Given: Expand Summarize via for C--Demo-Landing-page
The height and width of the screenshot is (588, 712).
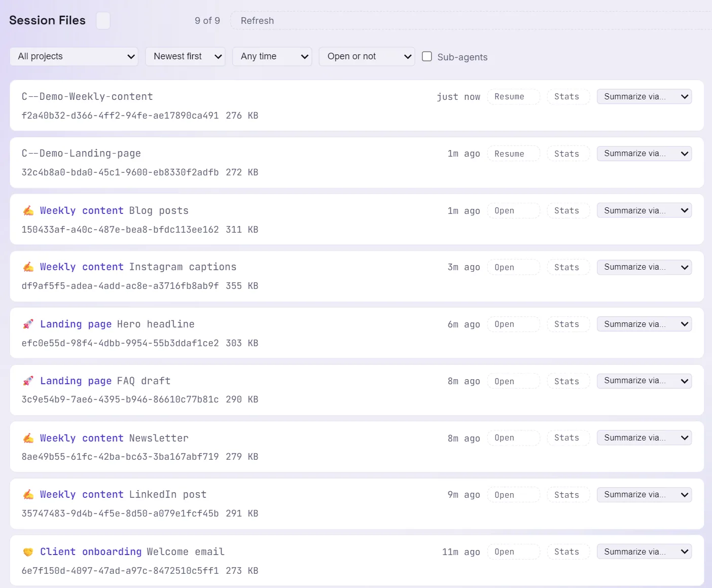Looking at the screenshot, I should [644, 154].
